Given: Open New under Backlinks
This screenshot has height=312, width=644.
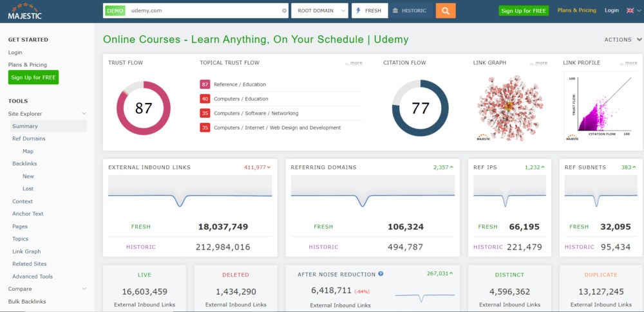Looking at the screenshot, I should click(x=28, y=176).
